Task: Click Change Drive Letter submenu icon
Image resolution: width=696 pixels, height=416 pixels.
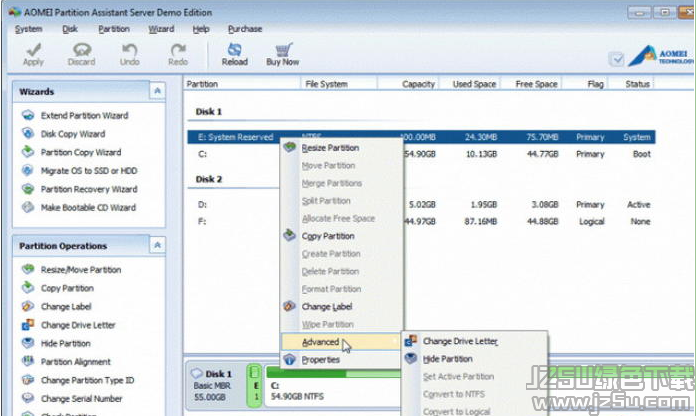Action: (x=411, y=341)
